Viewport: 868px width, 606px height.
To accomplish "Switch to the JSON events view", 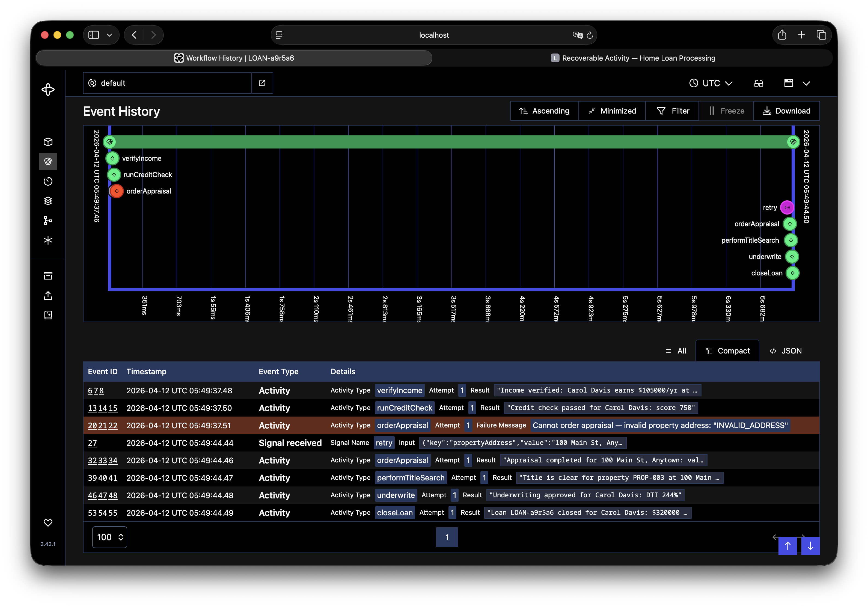I will click(785, 351).
